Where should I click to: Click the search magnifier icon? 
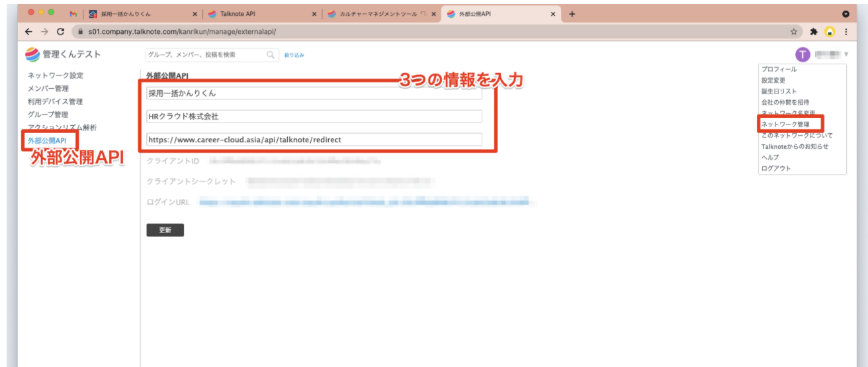tap(271, 55)
